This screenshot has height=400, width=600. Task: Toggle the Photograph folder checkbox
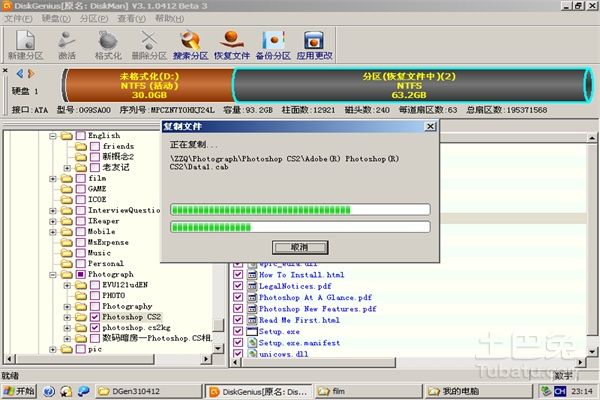click(x=80, y=274)
